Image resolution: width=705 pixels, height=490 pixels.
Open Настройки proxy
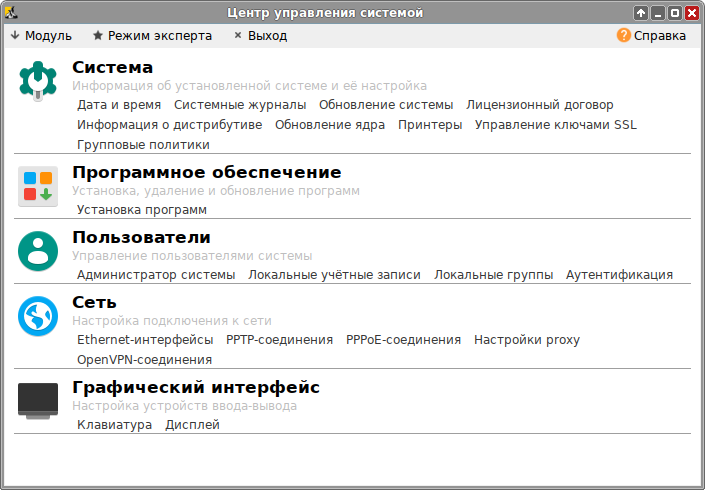tap(527, 340)
